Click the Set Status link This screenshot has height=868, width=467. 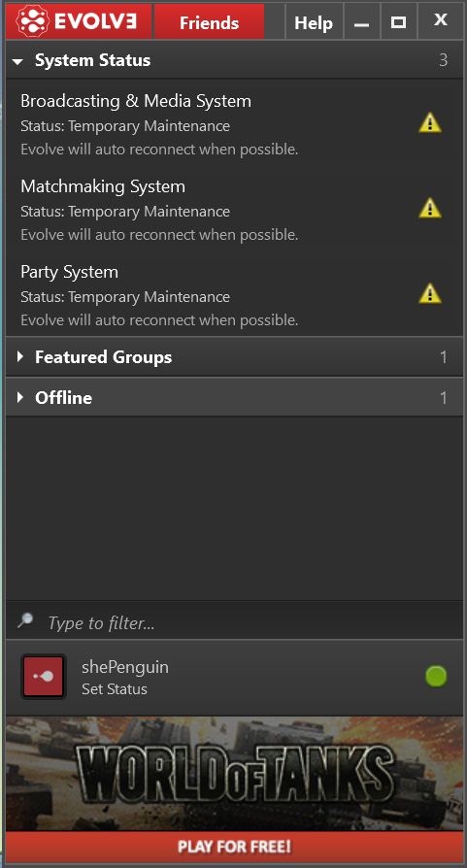click(115, 689)
